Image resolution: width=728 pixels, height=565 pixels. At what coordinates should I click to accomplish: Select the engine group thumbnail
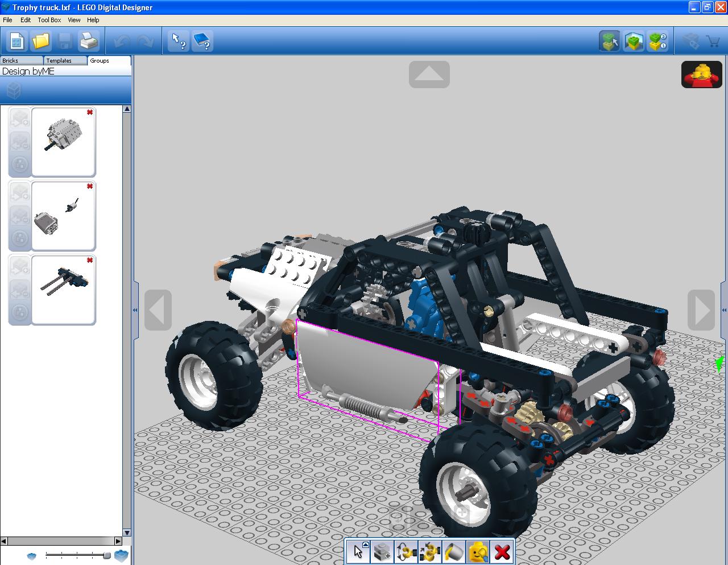click(x=63, y=142)
